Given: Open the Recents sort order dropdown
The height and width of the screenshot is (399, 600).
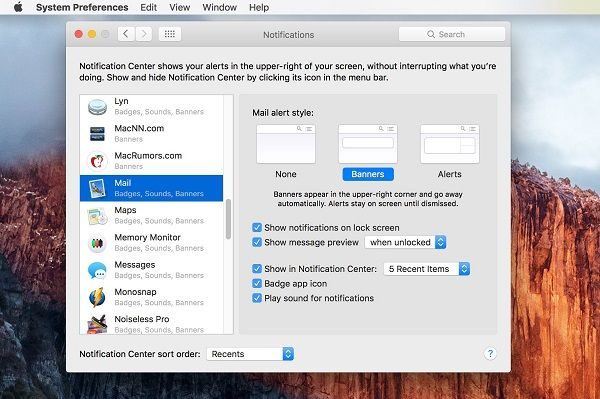Looking at the screenshot, I should point(250,354).
